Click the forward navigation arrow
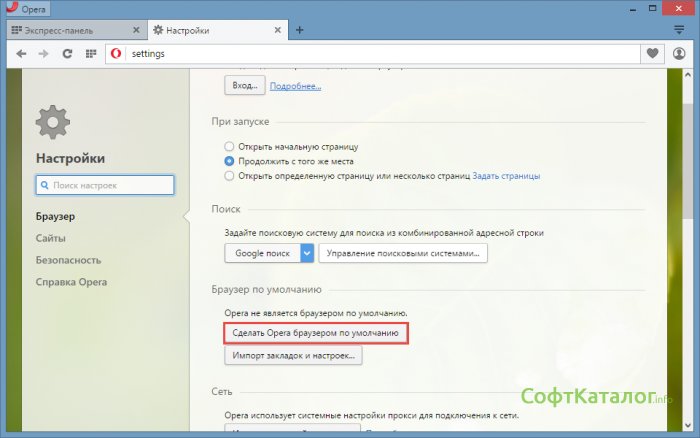700x438 pixels. [x=44, y=53]
